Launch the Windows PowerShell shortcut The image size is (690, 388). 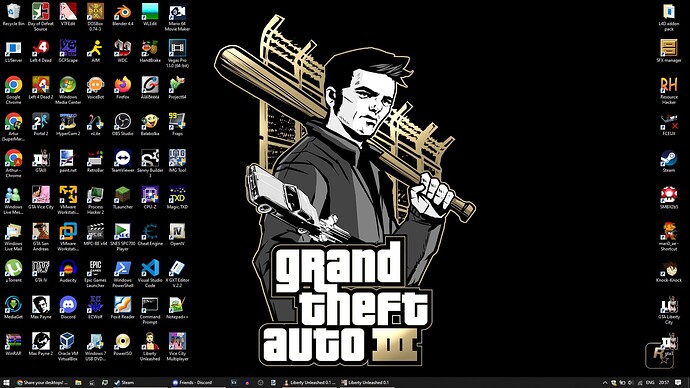coord(123,273)
